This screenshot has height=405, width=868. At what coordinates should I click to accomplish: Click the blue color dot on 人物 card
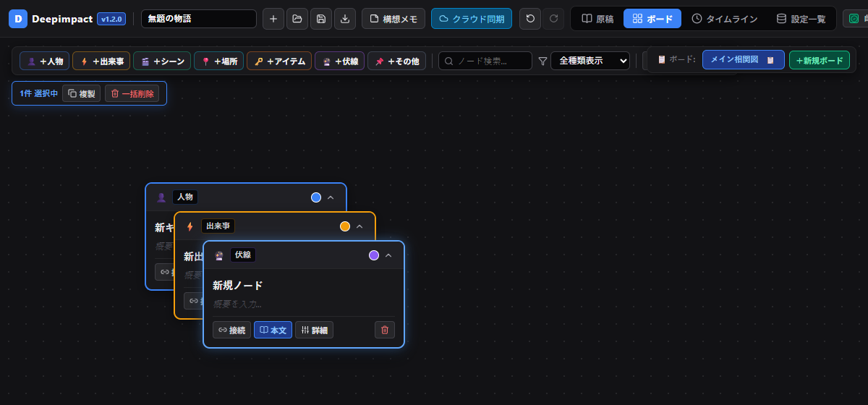pyautogui.click(x=316, y=197)
